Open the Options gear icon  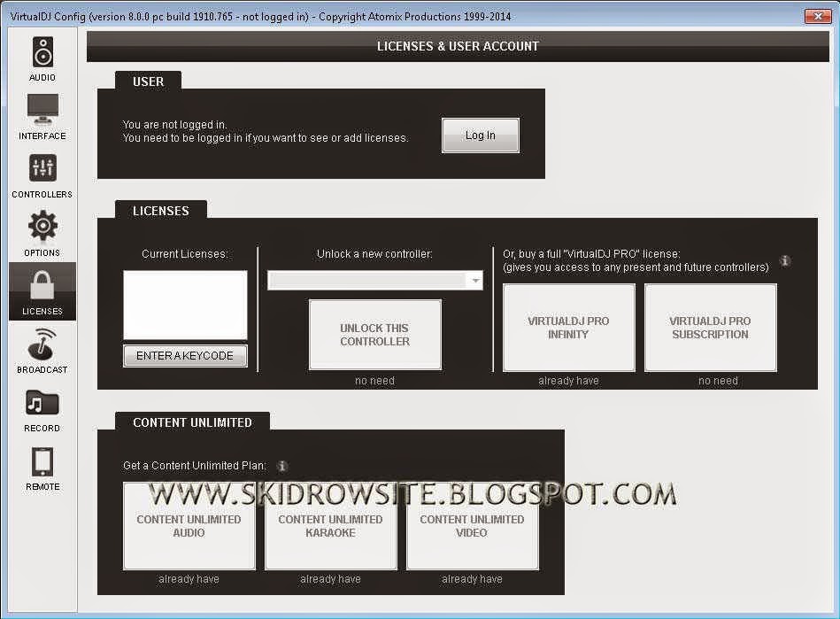point(42,226)
